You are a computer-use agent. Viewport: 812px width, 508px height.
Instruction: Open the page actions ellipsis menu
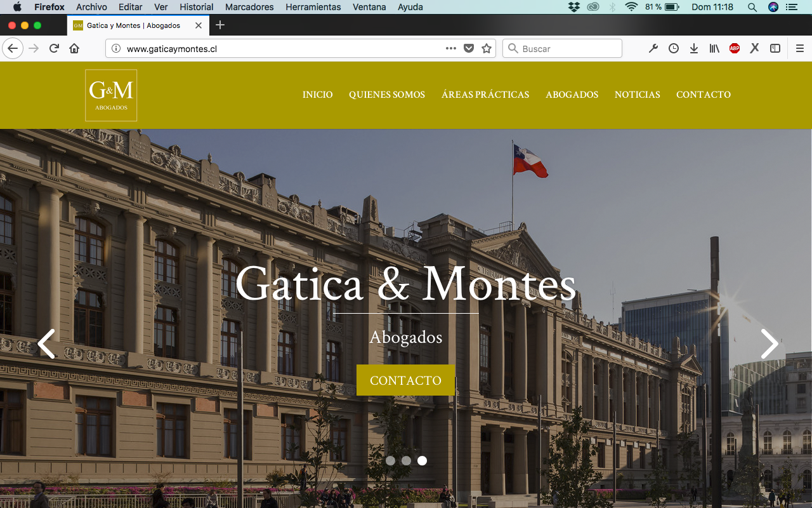coord(451,48)
